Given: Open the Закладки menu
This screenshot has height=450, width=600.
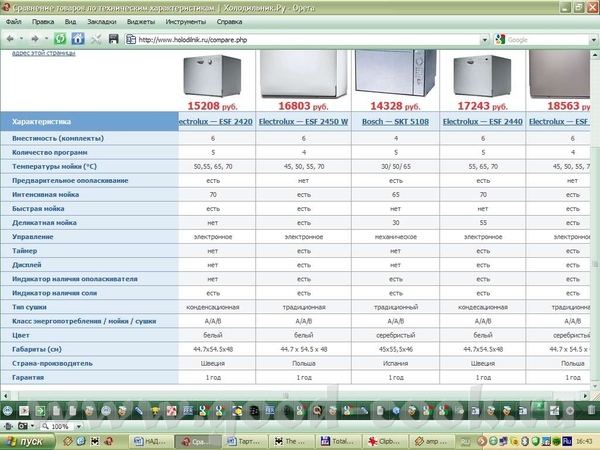Looking at the screenshot, I should coord(102,22).
